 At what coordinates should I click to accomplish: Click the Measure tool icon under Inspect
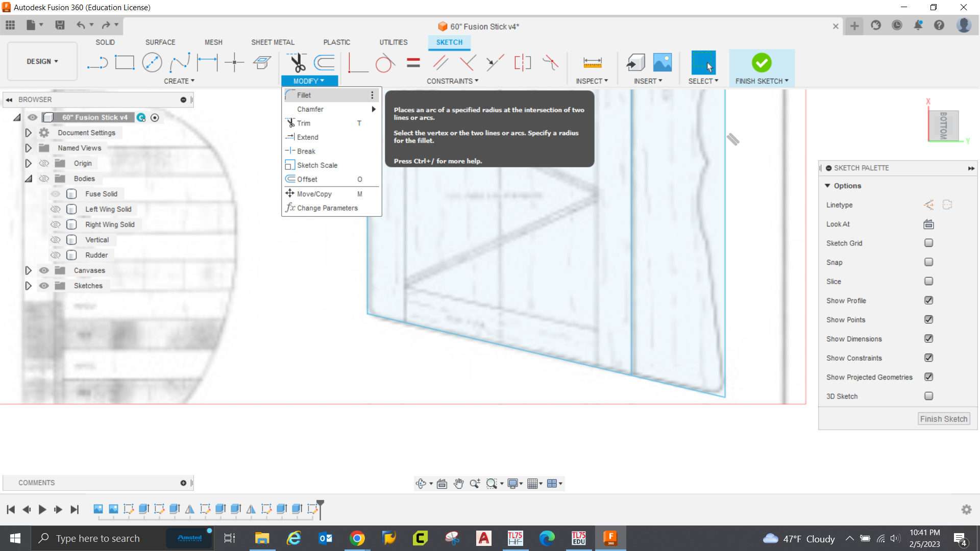tap(592, 63)
